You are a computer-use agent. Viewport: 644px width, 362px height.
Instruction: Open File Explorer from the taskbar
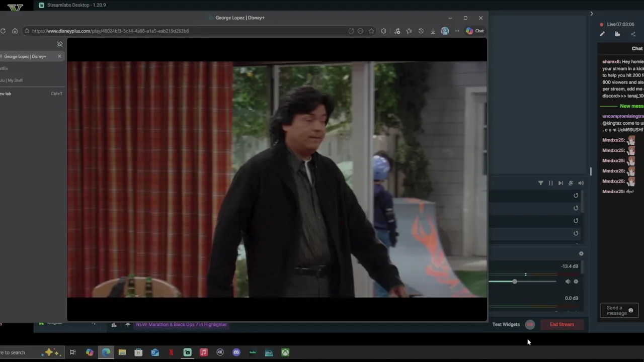122,352
